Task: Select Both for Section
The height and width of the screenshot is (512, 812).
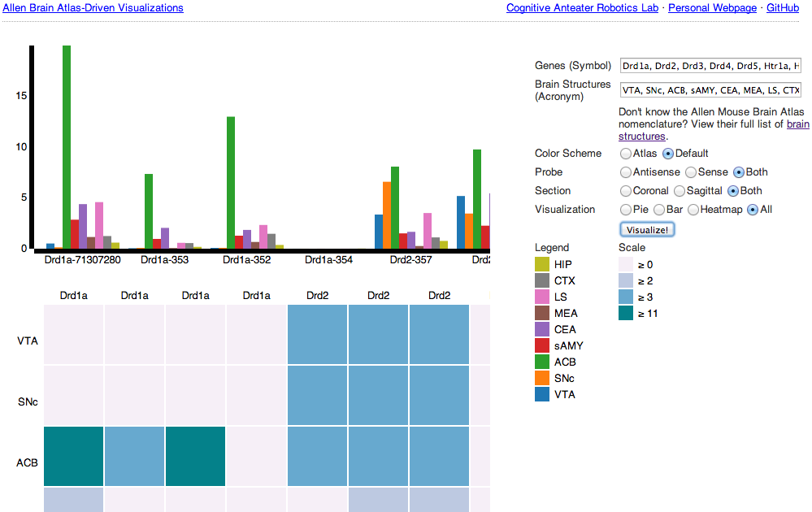Action: tap(733, 191)
